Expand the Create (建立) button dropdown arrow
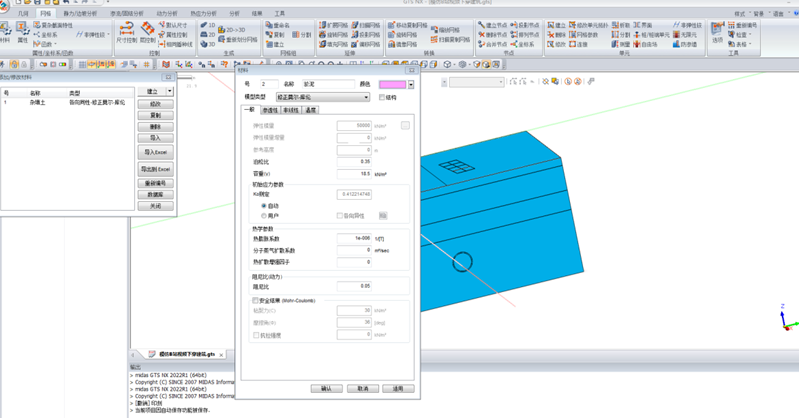 [x=170, y=91]
